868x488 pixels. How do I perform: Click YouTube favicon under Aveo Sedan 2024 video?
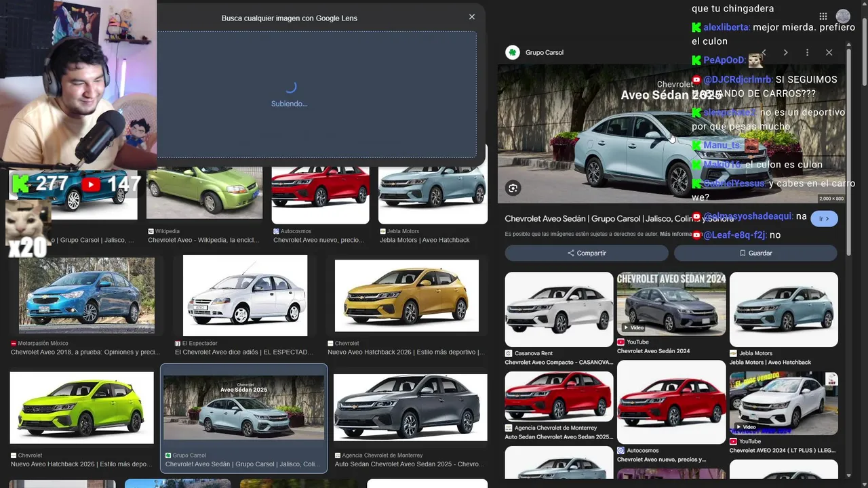click(x=620, y=342)
